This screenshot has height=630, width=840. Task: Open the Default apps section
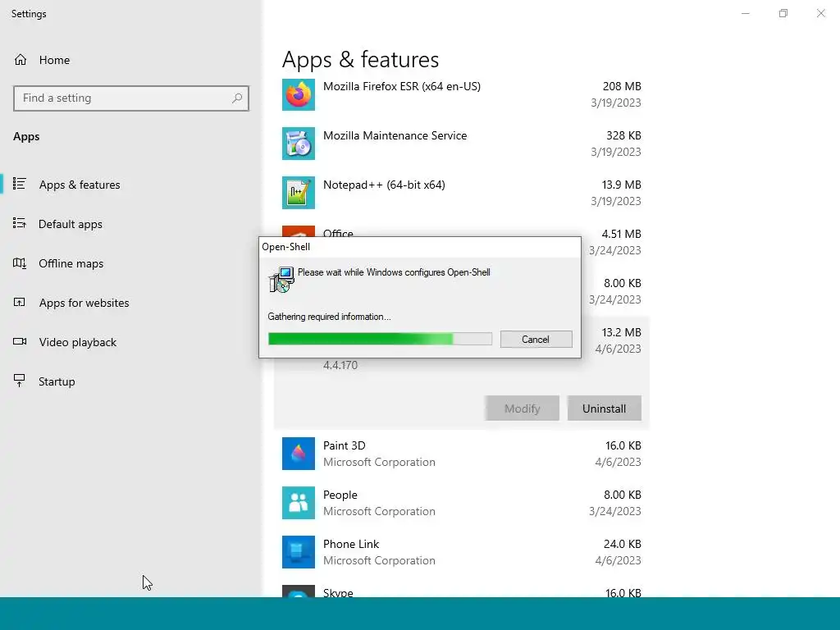[71, 224]
